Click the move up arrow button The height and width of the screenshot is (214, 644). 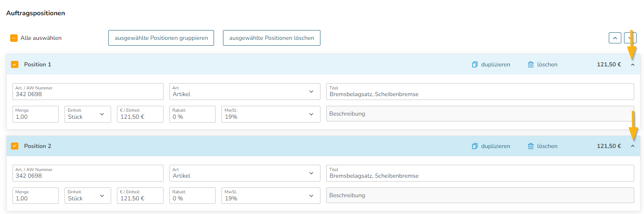pyautogui.click(x=615, y=38)
